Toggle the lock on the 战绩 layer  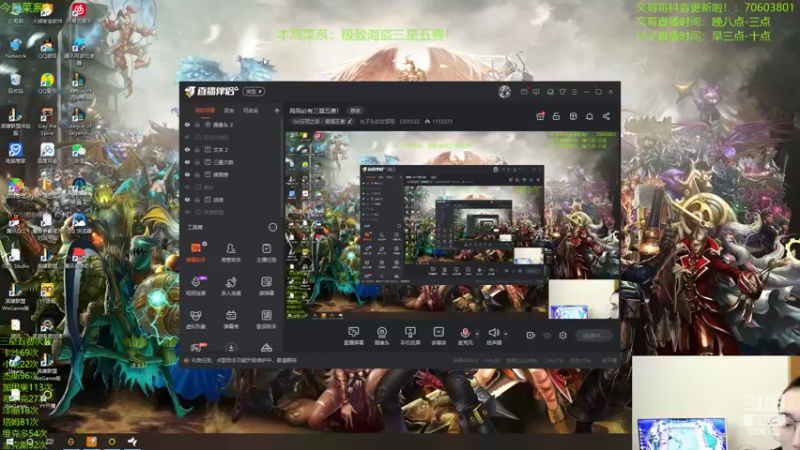point(197,200)
